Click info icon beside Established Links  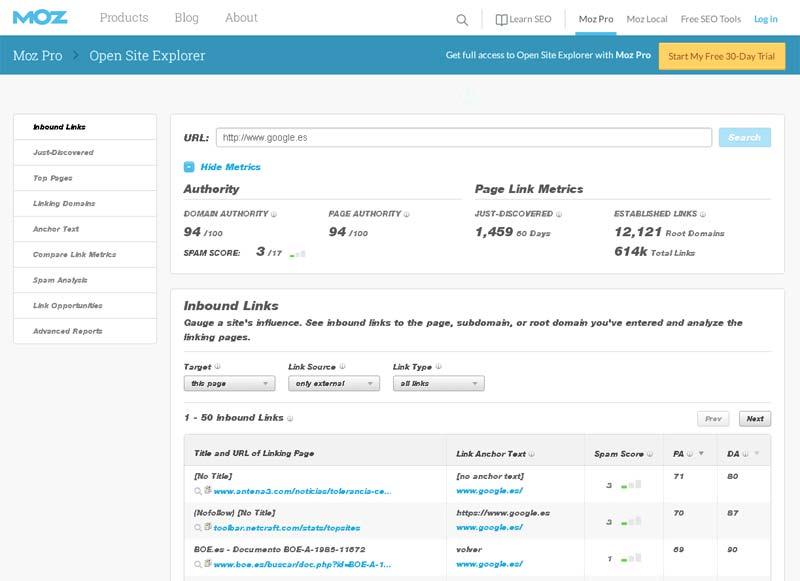[x=702, y=214]
